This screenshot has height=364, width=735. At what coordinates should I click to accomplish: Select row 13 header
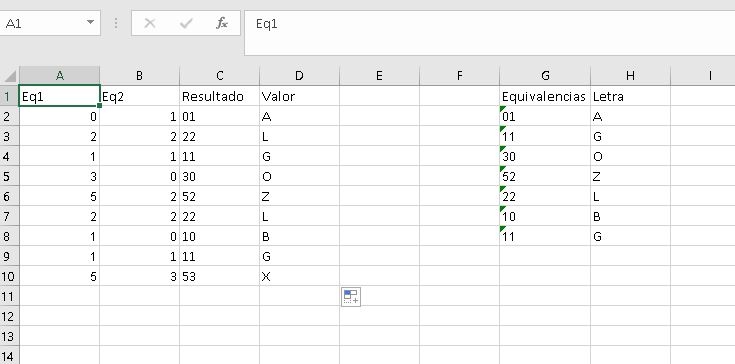click(9, 336)
